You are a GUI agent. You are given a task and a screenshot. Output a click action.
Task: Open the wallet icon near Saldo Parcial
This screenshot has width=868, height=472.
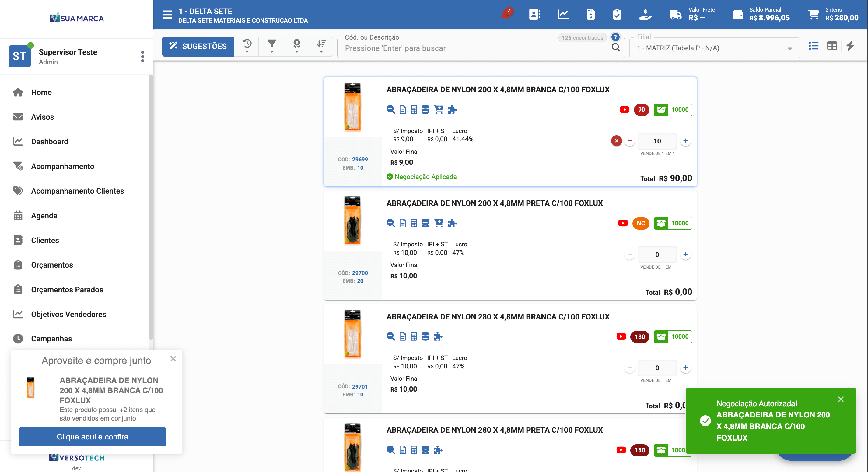click(x=738, y=15)
